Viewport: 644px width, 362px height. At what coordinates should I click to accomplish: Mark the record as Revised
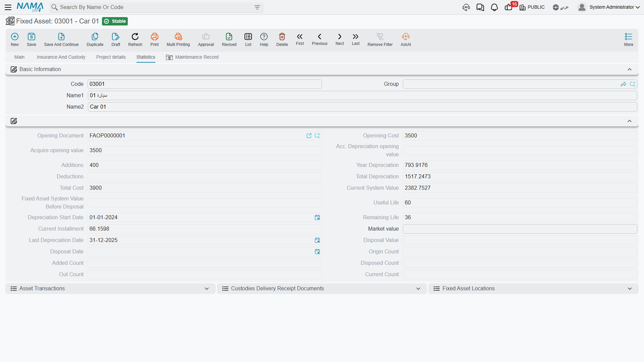229,40
